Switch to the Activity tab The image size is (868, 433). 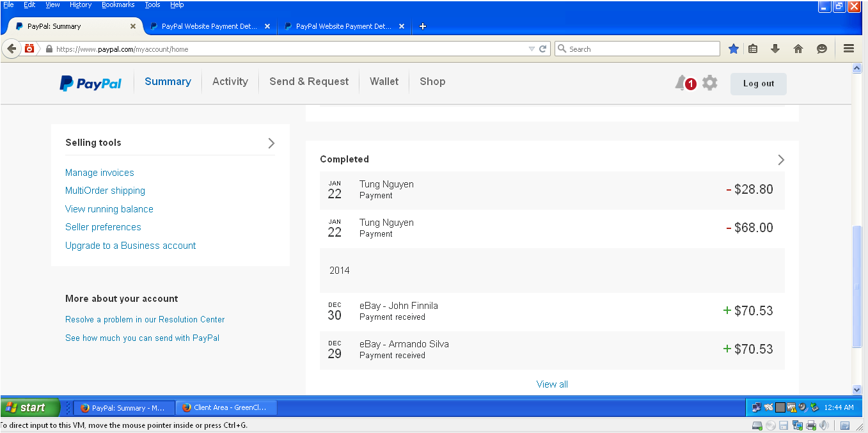pyautogui.click(x=230, y=82)
